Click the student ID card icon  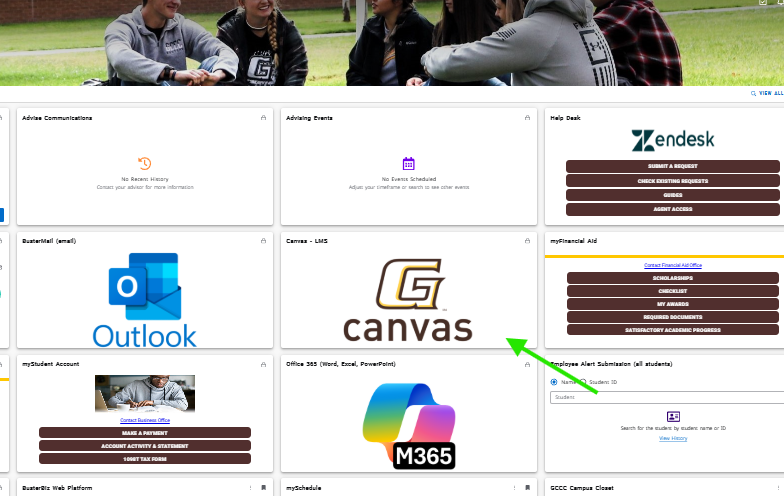click(x=673, y=416)
